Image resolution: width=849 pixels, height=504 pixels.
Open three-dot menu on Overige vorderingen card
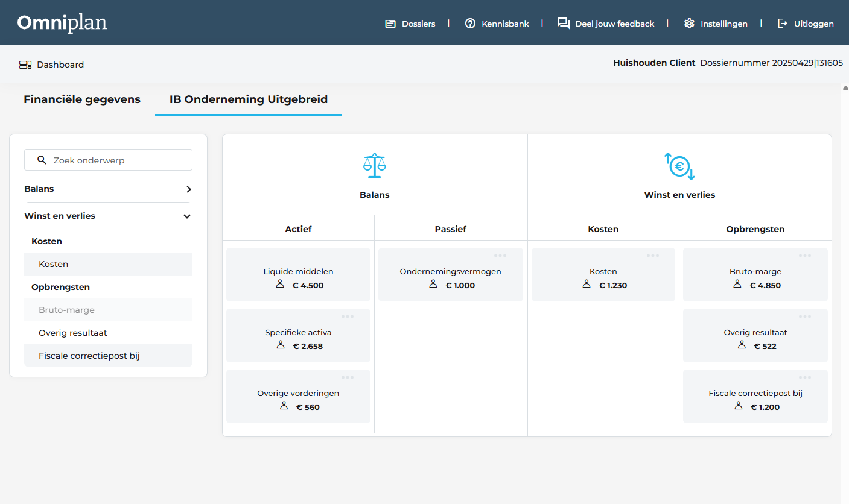point(348,377)
